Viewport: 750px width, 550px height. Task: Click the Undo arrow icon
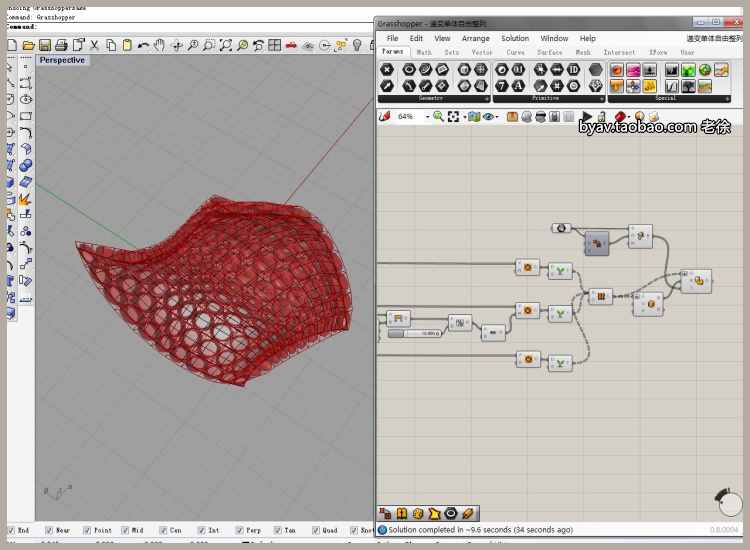[x=143, y=45]
